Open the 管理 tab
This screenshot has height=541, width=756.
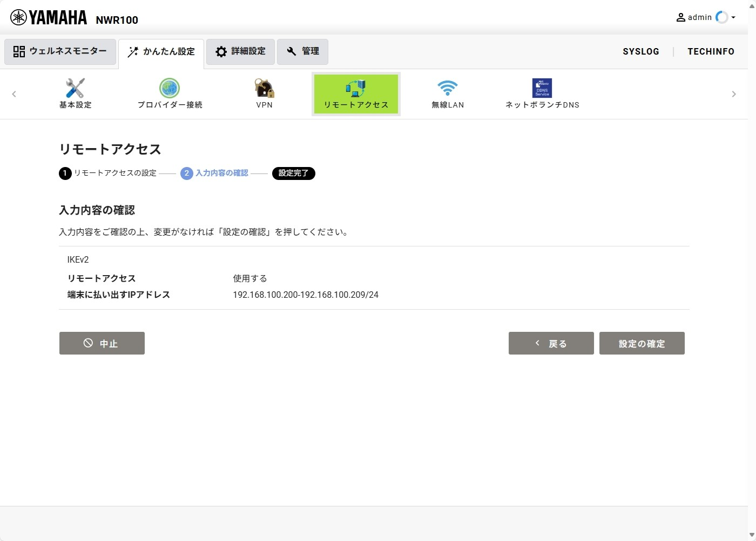[x=302, y=51]
